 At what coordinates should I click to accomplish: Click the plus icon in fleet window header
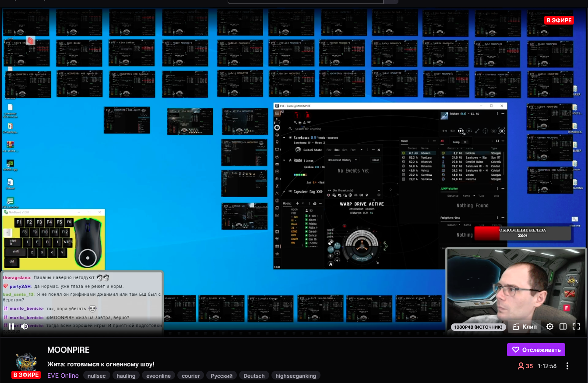tap(297, 203)
